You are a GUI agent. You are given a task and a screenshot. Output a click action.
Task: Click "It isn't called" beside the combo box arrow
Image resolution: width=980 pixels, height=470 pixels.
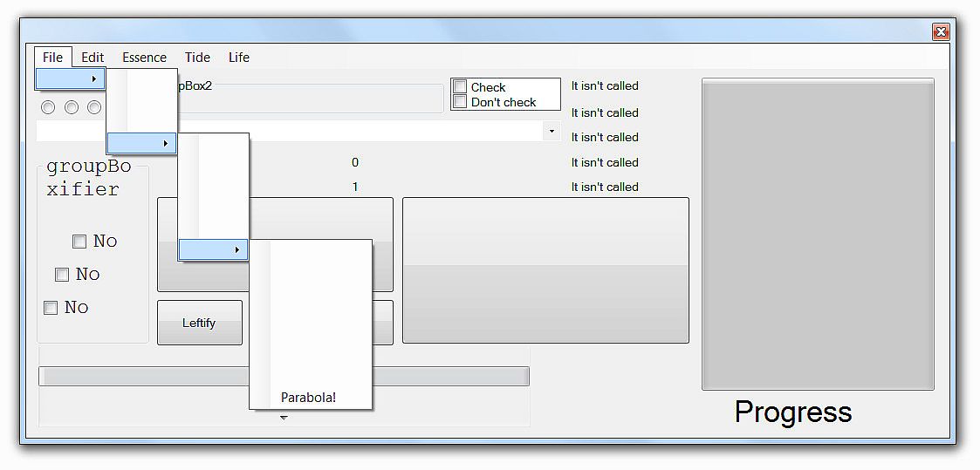point(605,137)
